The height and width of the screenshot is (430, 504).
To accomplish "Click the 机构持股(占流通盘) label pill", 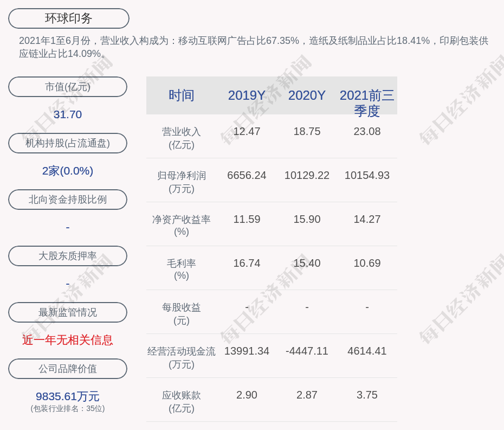I will point(68,143).
